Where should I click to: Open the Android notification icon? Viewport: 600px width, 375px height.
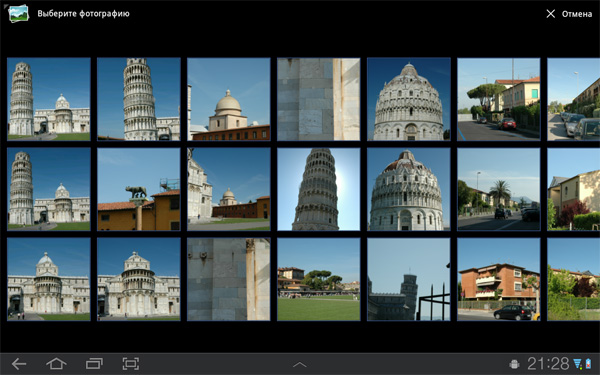[x=514, y=364]
